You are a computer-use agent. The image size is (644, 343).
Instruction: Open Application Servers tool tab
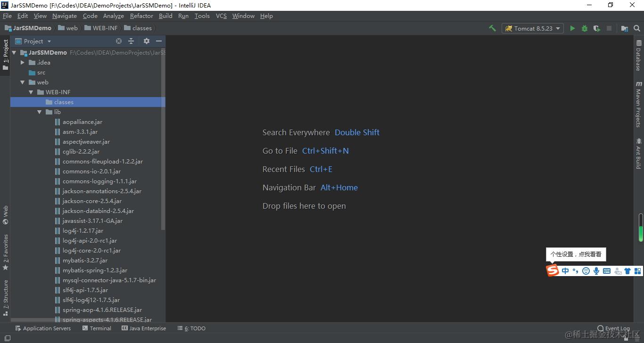pyautogui.click(x=43, y=328)
